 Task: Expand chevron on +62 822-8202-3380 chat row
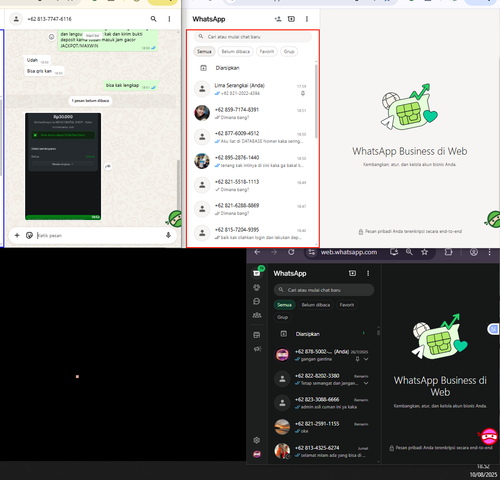tap(366, 383)
